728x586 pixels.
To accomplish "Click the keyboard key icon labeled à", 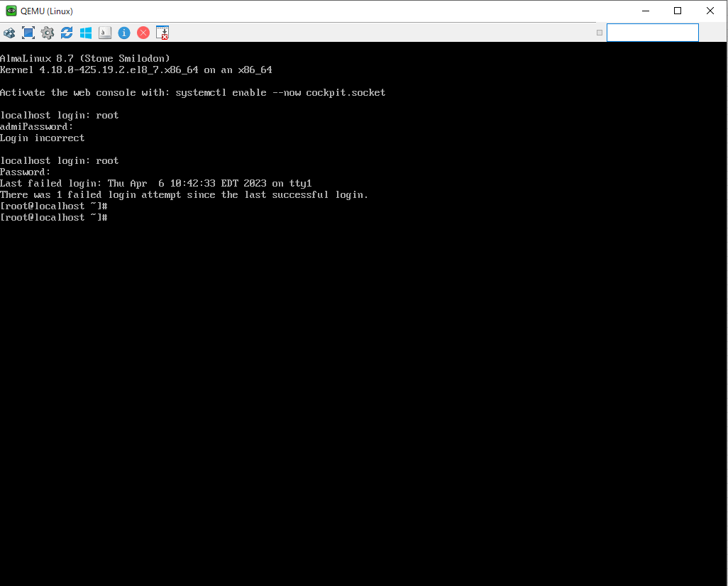I will coord(105,33).
